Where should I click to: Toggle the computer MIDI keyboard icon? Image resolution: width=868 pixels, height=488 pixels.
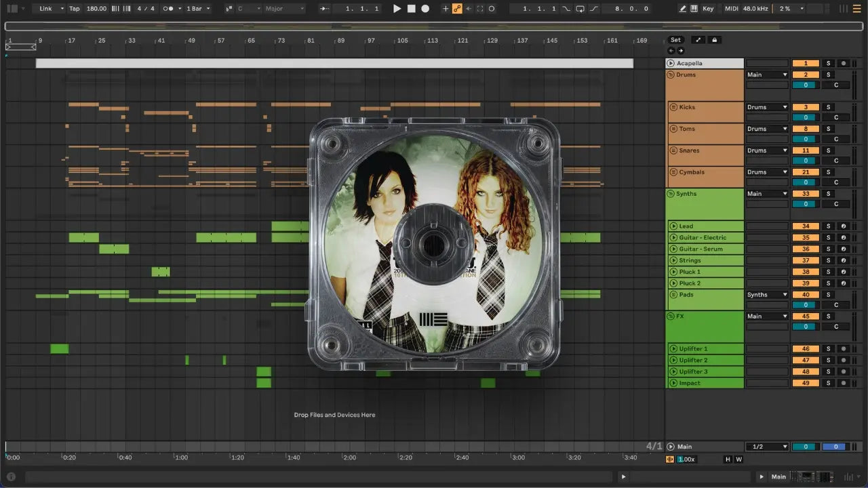(x=694, y=9)
